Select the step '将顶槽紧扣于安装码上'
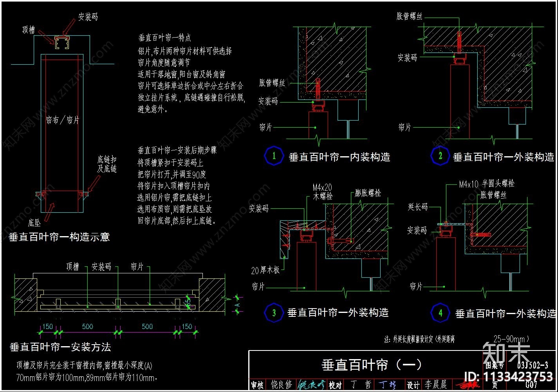This screenshot has width=558, height=392. coord(170,162)
